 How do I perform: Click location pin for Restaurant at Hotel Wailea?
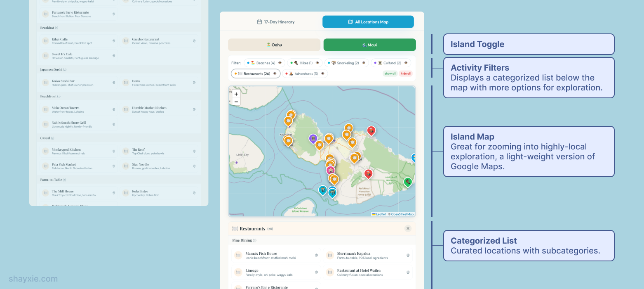408,272
